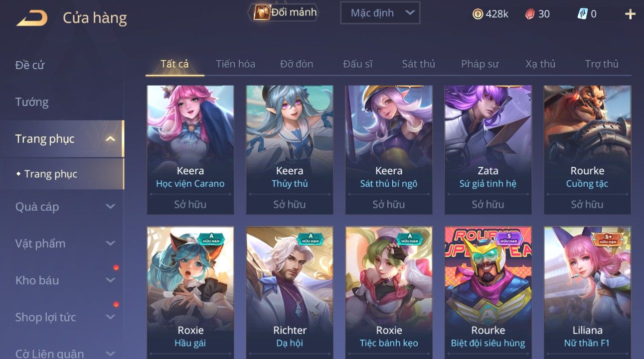644x359 pixels.
Task: Expand the Kho báu sidebar section
Action: click(x=111, y=280)
